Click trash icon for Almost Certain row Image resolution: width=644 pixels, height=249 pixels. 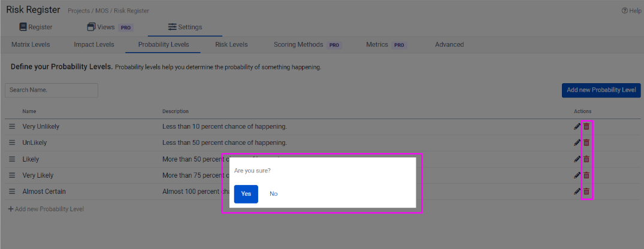coord(586,192)
